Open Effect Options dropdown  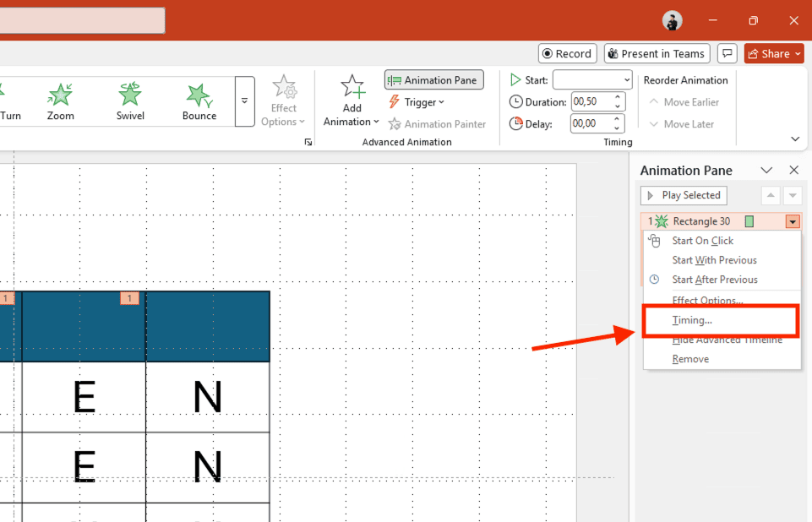(x=283, y=101)
